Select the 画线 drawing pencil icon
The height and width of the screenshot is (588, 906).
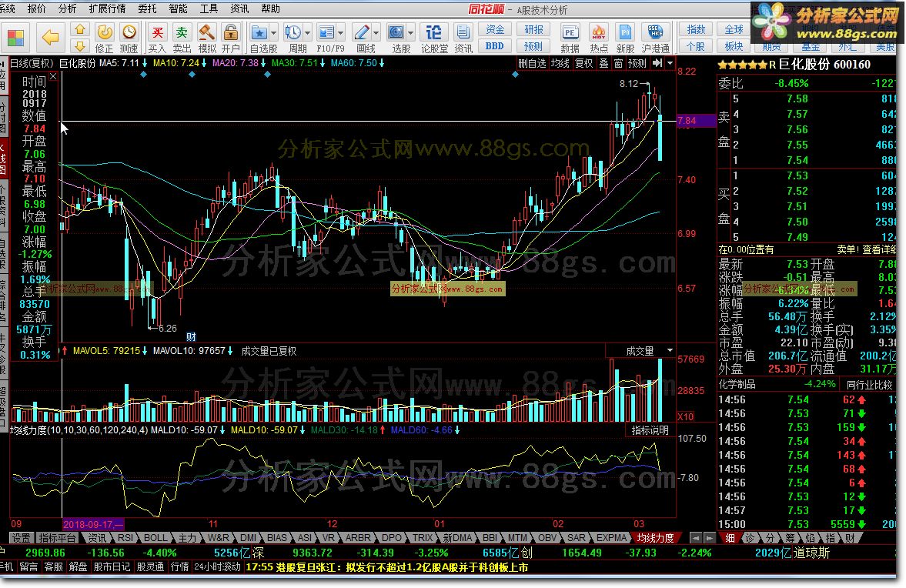(362, 32)
